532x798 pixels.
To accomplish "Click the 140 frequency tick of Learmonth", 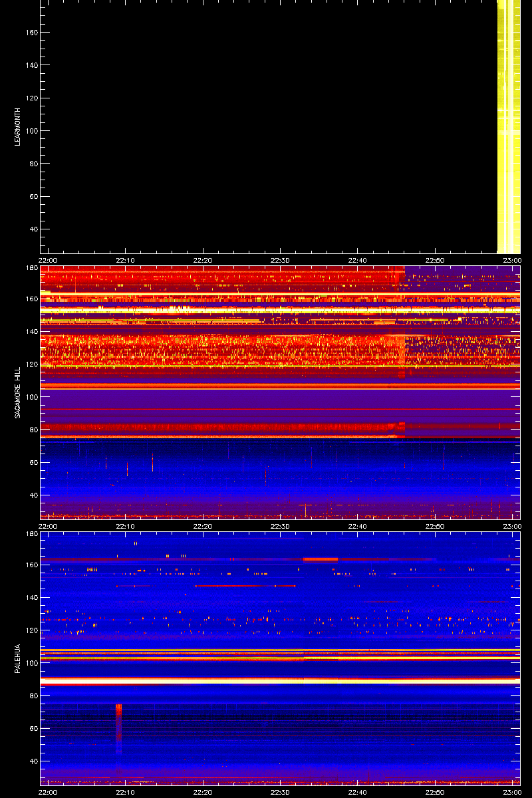I will click(32, 65).
